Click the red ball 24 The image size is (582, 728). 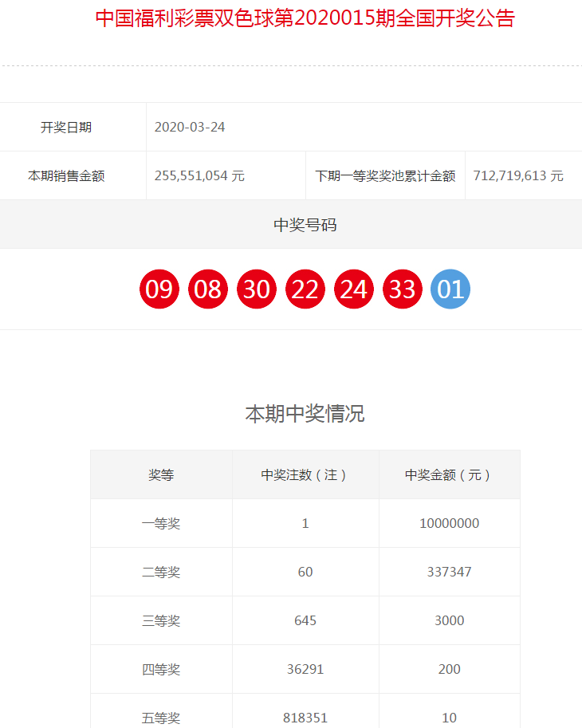click(354, 289)
